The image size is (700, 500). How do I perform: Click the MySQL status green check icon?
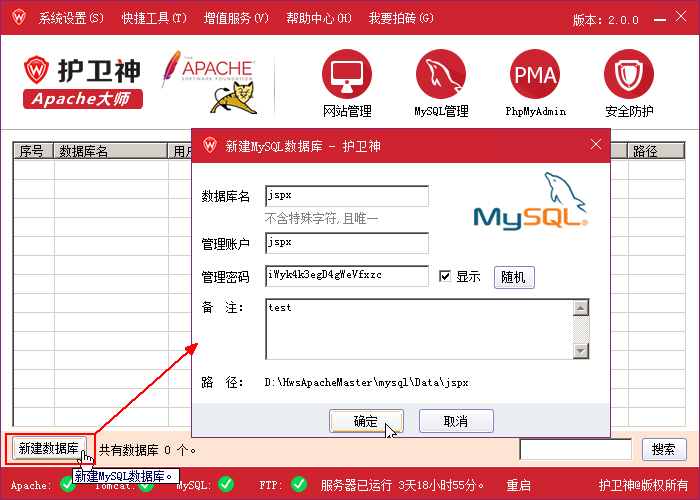click(x=226, y=485)
